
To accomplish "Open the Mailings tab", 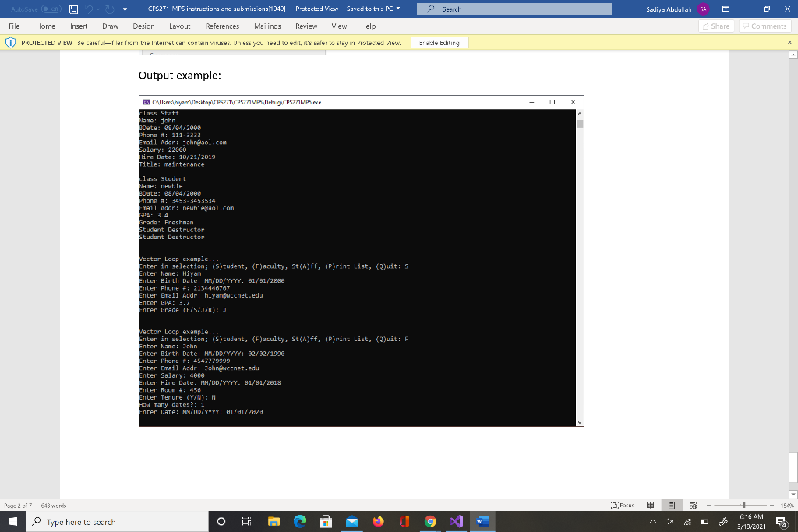I will point(267,26).
